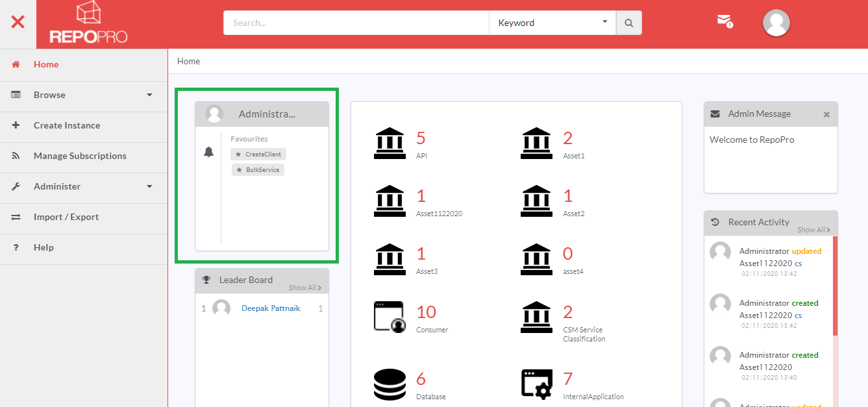Click the API asset icon

[390, 143]
